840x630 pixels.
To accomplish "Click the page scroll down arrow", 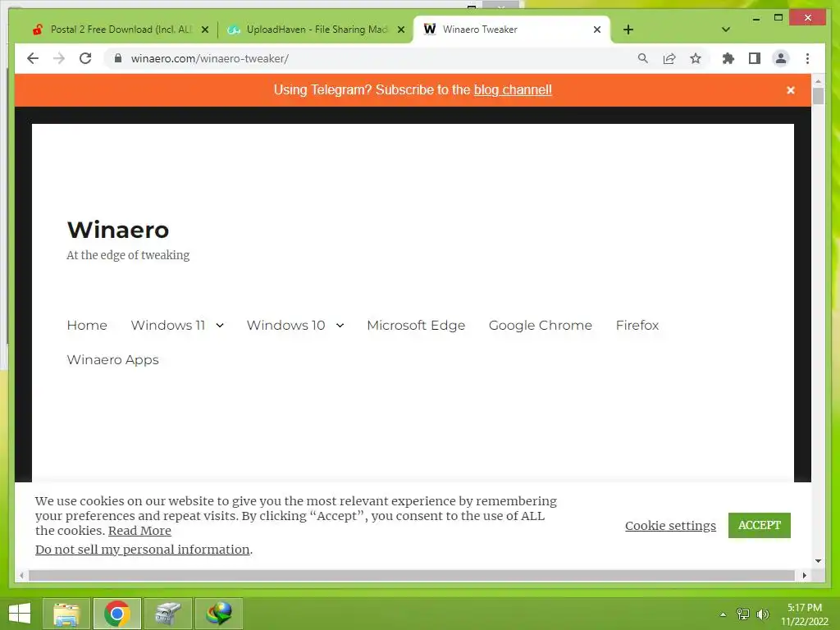I will click(x=818, y=561).
